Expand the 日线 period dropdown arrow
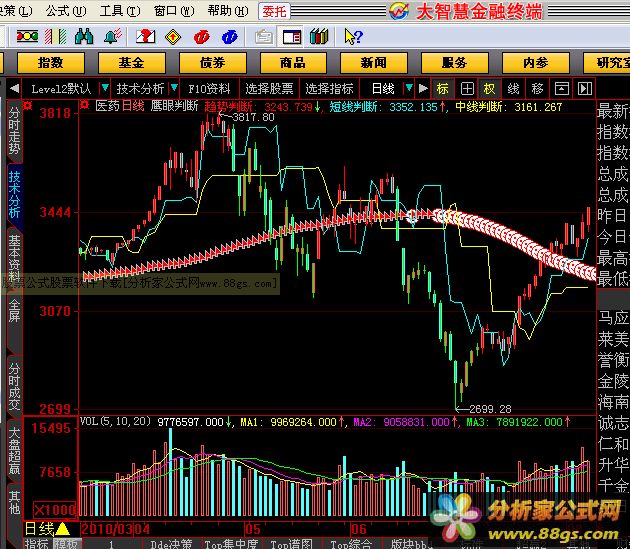This screenshot has height=549, width=630. coord(409,88)
